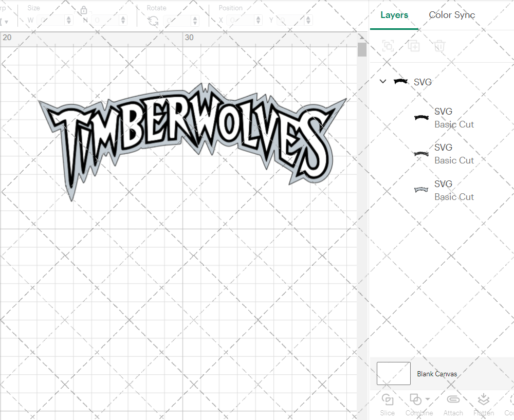Click the Position X input field
This screenshot has height=420, width=514.
241,21
